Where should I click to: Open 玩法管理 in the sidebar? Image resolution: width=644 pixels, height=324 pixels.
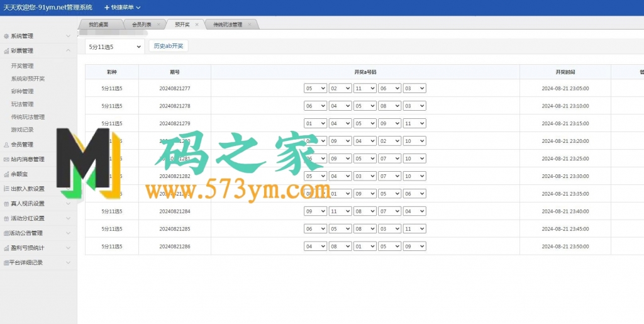[x=22, y=104]
